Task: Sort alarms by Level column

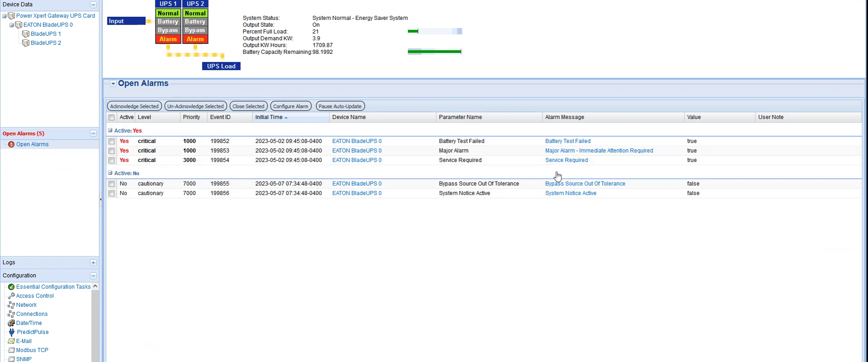Action: point(158,117)
